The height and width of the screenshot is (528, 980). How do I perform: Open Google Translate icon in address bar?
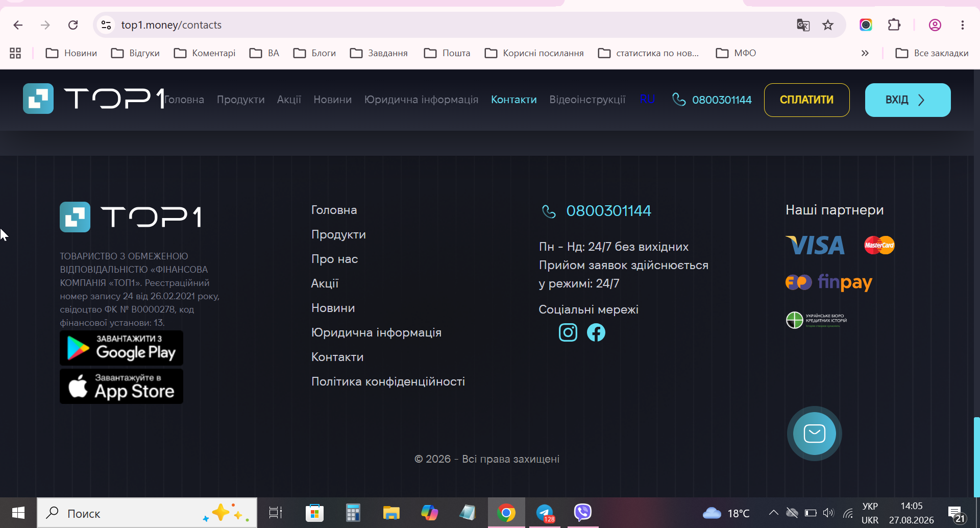tap(803, 25)
